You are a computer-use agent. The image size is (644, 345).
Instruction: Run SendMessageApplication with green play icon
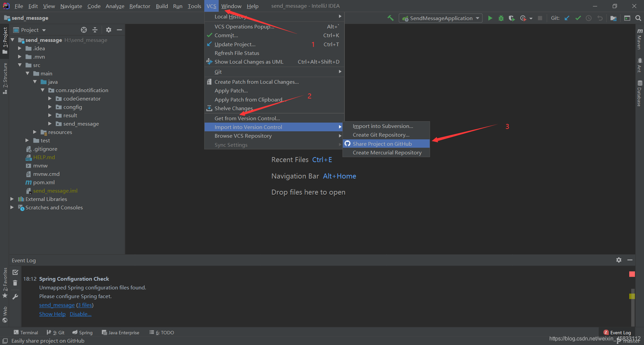[x=490, y=18]
